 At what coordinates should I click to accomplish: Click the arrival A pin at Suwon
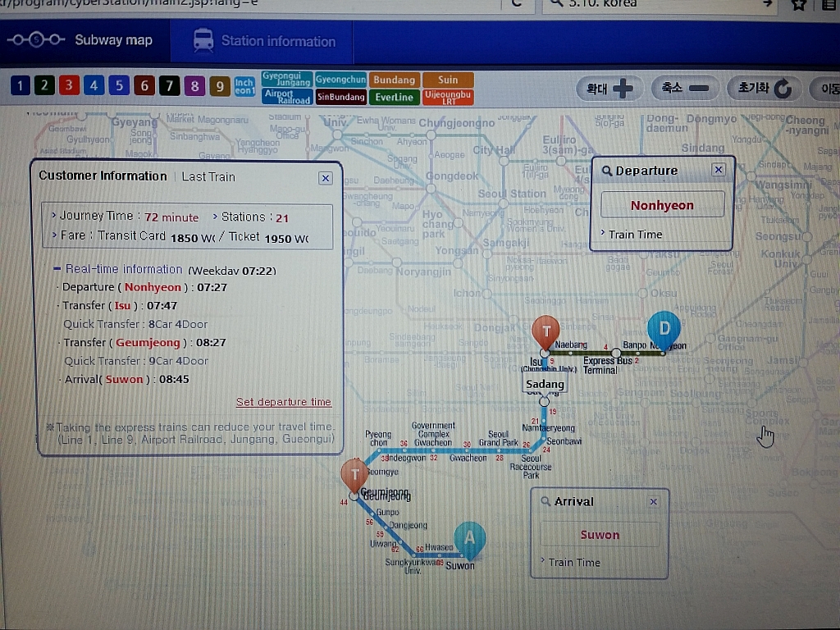[x=469, y=537]
